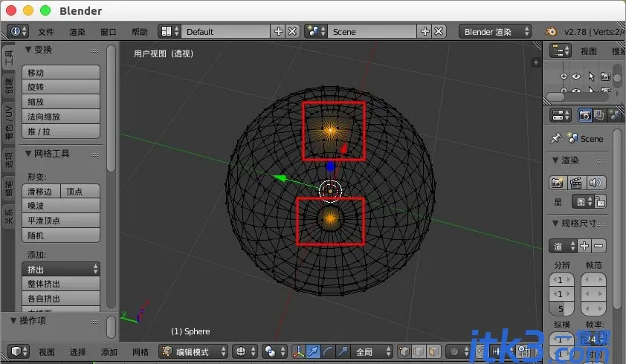Open the properties editor type icon
Image resolution: width=626 pixels, height=364 pixels.
point(561,115)
